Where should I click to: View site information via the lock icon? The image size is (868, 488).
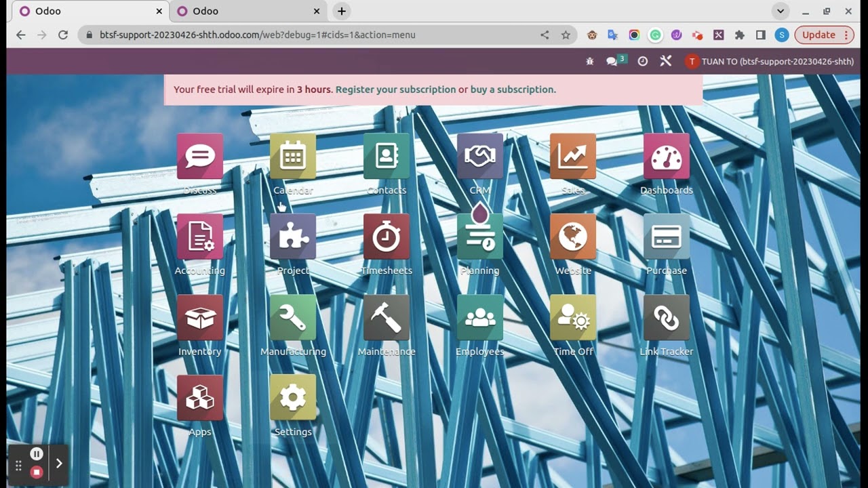point(88,35)
